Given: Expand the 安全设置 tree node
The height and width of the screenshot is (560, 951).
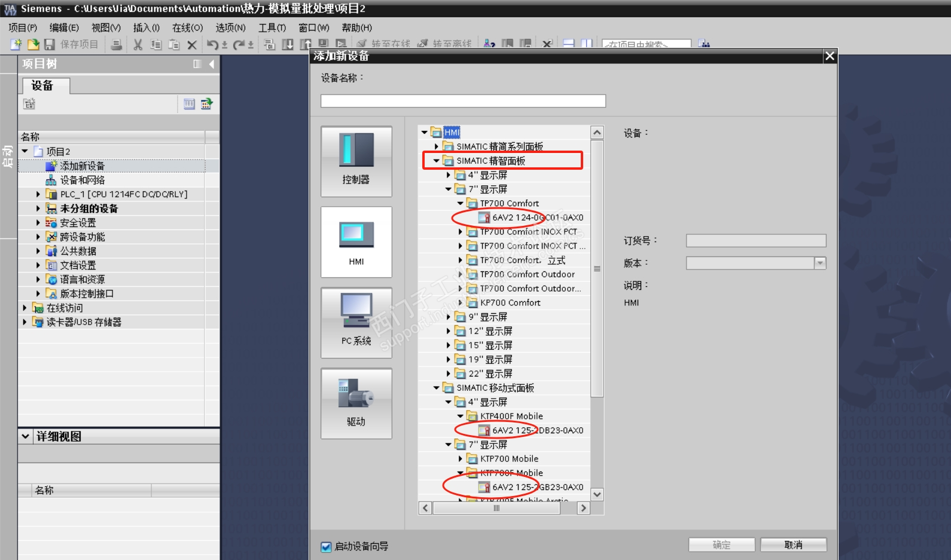Looking at the screenshot, I should (x=38, y=222).
